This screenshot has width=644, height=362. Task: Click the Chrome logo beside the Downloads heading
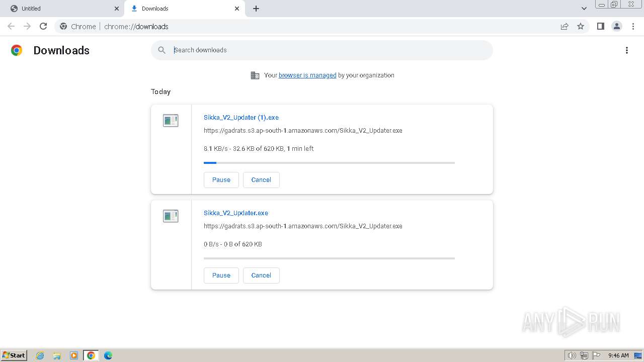(x=17, y=50)
